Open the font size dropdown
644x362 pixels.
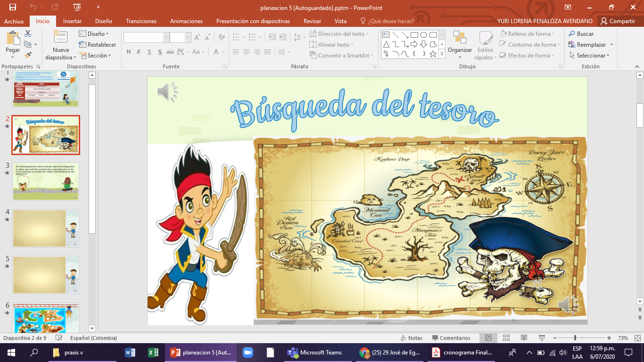tap(188, 38)
